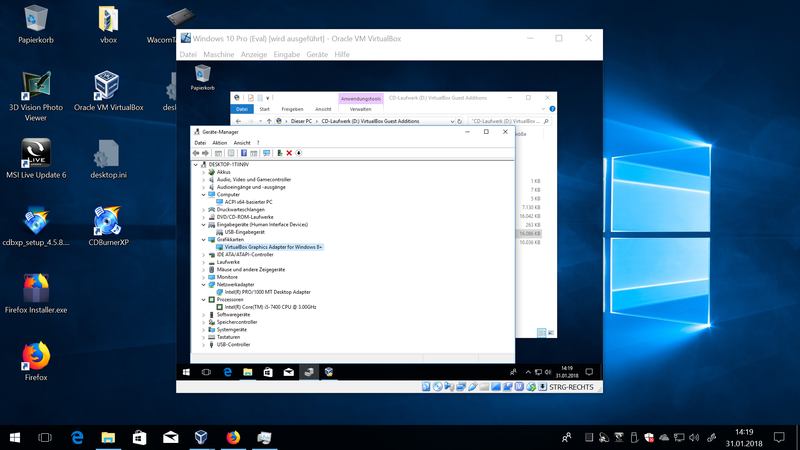Click the red X Uninstall device icon
Viewport: 800px width, 450px height.
pyautogui.click(x=289, y=153)
